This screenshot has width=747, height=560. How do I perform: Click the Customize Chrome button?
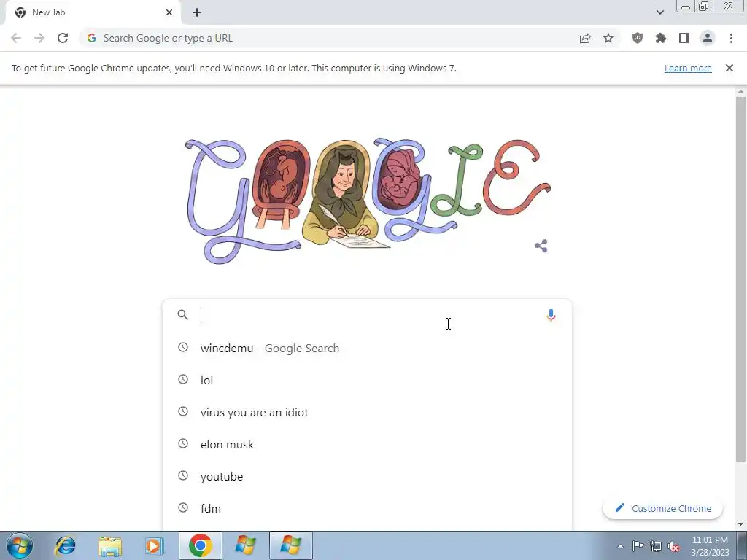662,508
